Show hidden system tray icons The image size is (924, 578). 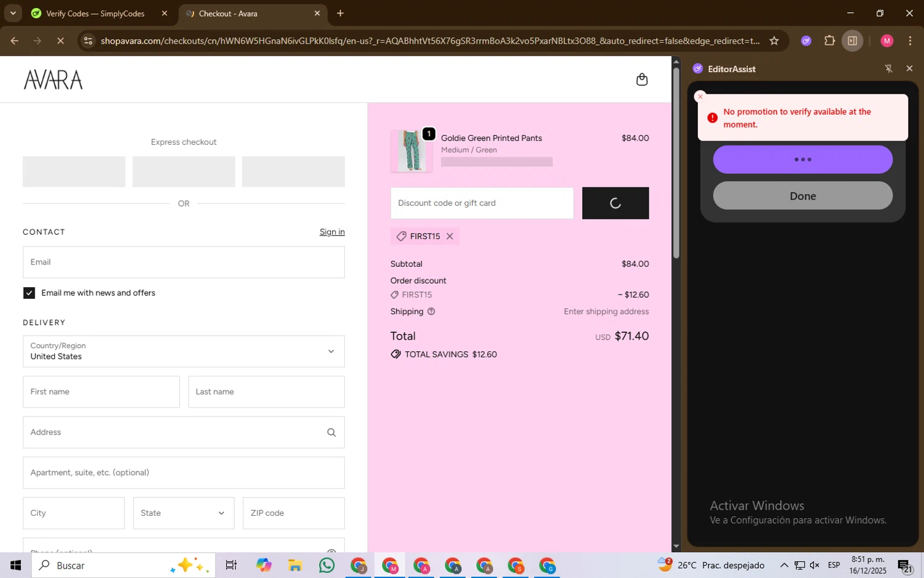[x=784, y=566]
